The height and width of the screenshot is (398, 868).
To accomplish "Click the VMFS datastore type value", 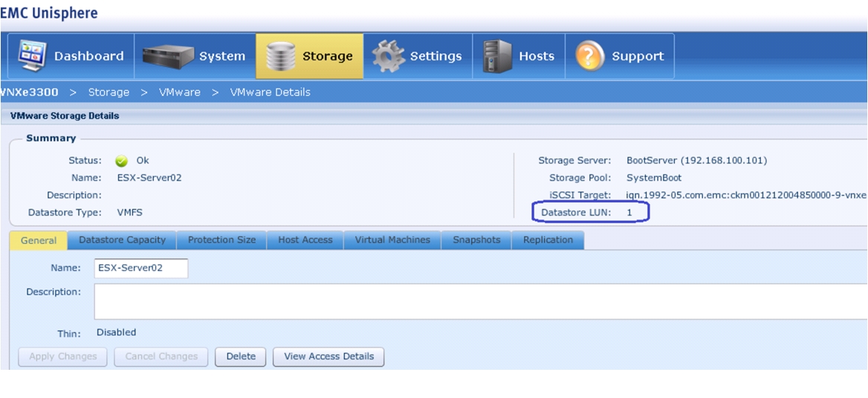I will coord(130,212).
